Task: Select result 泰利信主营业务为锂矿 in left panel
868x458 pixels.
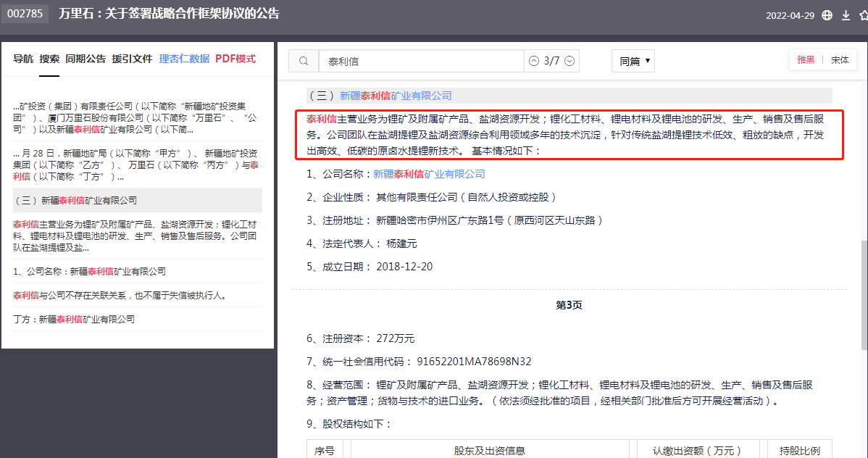Action: [x=137, y=236]
